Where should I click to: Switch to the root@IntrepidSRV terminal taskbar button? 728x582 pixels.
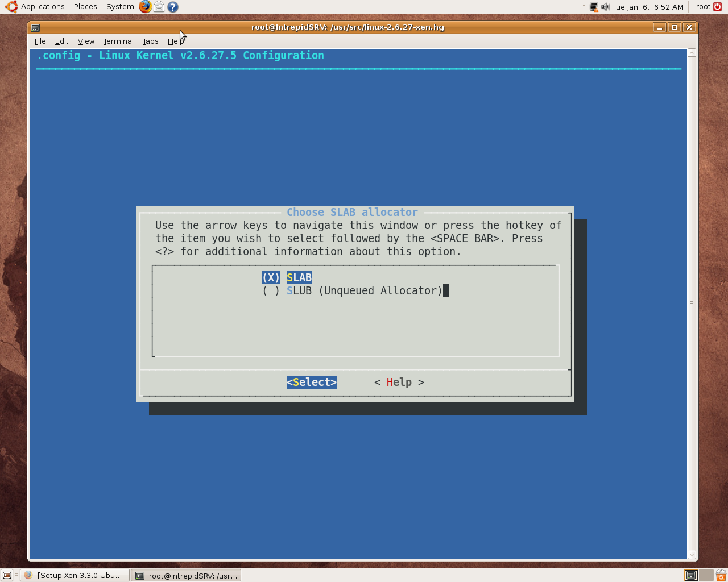coord(186,575)
